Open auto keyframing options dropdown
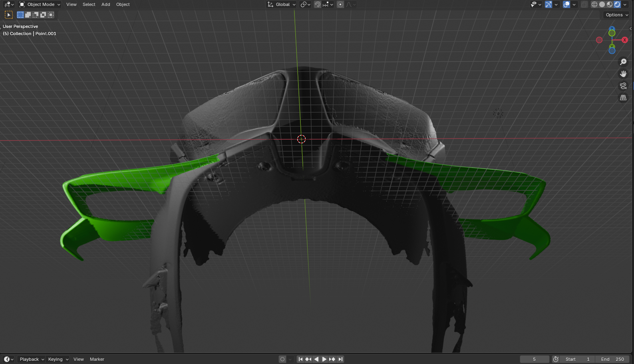This screenshot has width=634, height=364. coord(290,359)
